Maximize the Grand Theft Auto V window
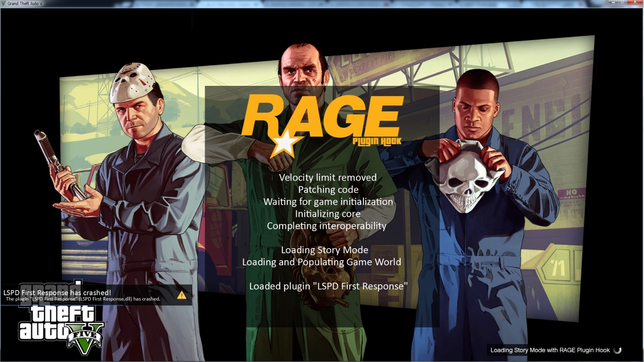 623,2
